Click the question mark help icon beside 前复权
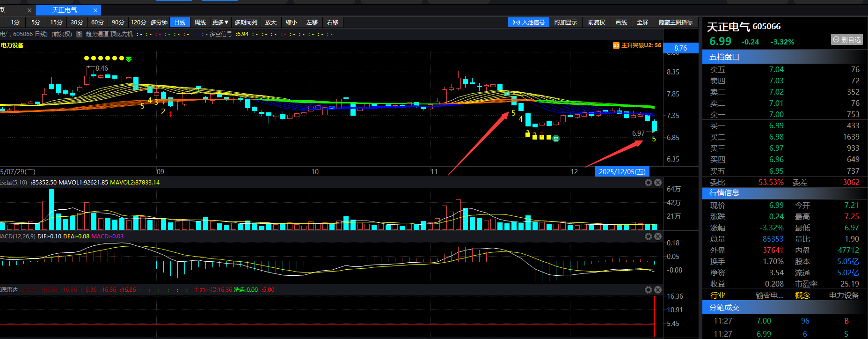 pyautogui.click(x=79, y=34)
